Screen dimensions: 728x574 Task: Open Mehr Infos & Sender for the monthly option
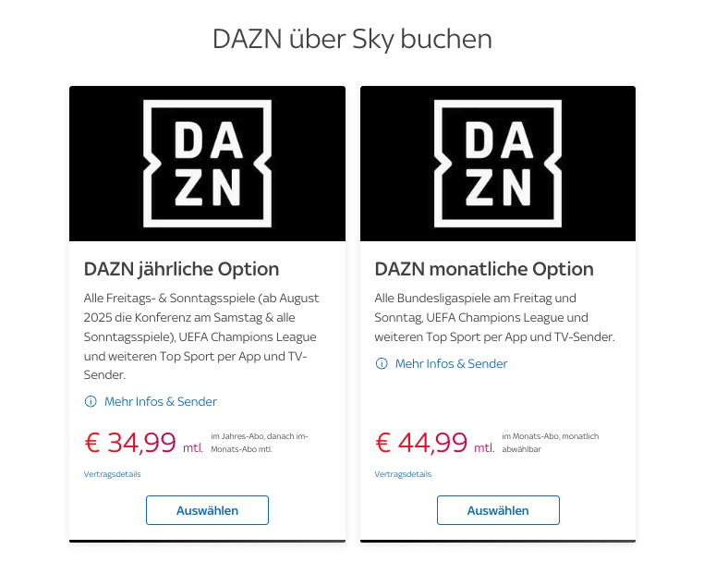(x=451, y=363)
